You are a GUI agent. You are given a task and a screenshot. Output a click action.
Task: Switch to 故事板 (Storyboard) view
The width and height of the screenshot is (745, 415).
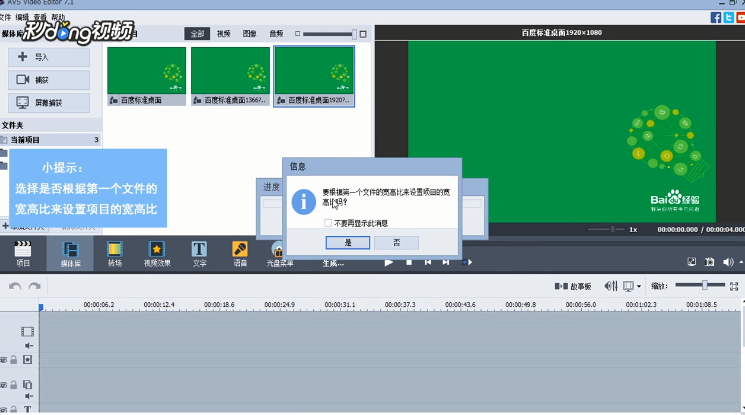(x=573, y=286)
